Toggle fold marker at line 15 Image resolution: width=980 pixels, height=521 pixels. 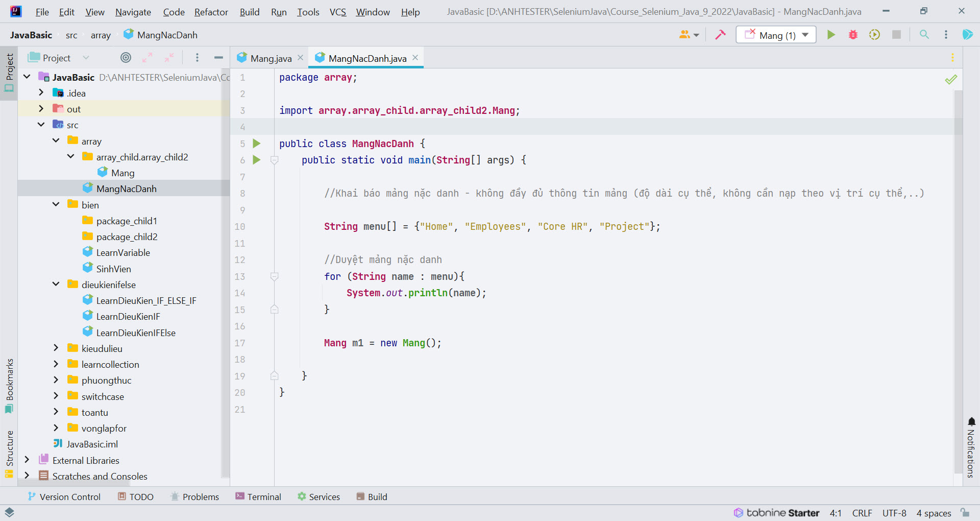[274, 309]
